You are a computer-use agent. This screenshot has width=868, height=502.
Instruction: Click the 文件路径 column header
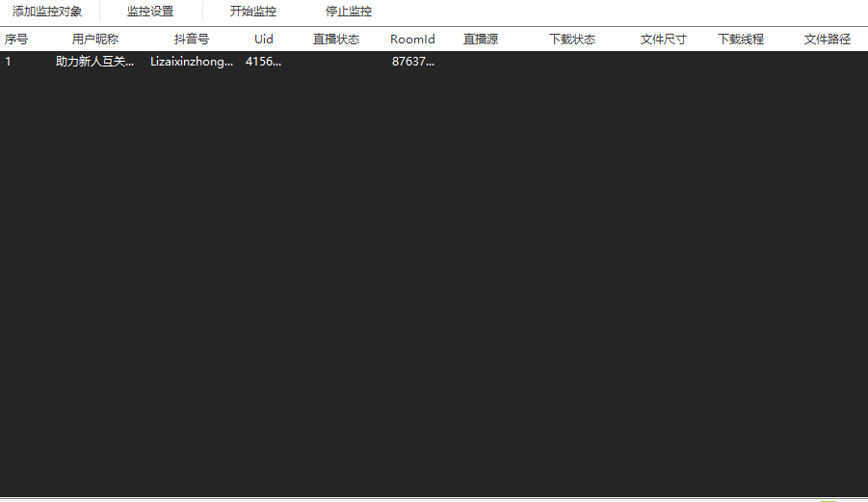click(x=828, y=40)
